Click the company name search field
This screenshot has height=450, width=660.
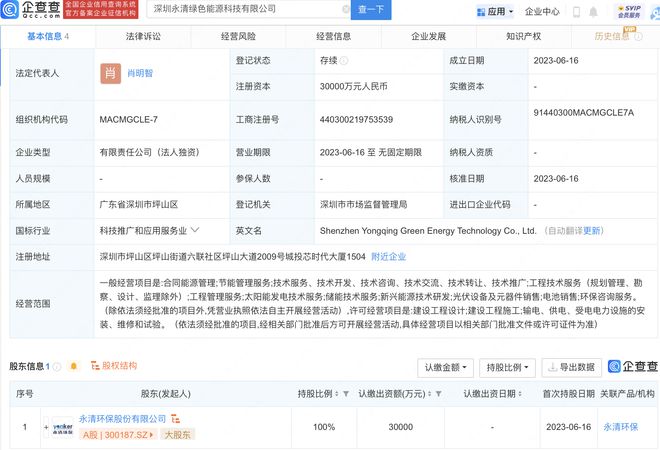(248, 9)
